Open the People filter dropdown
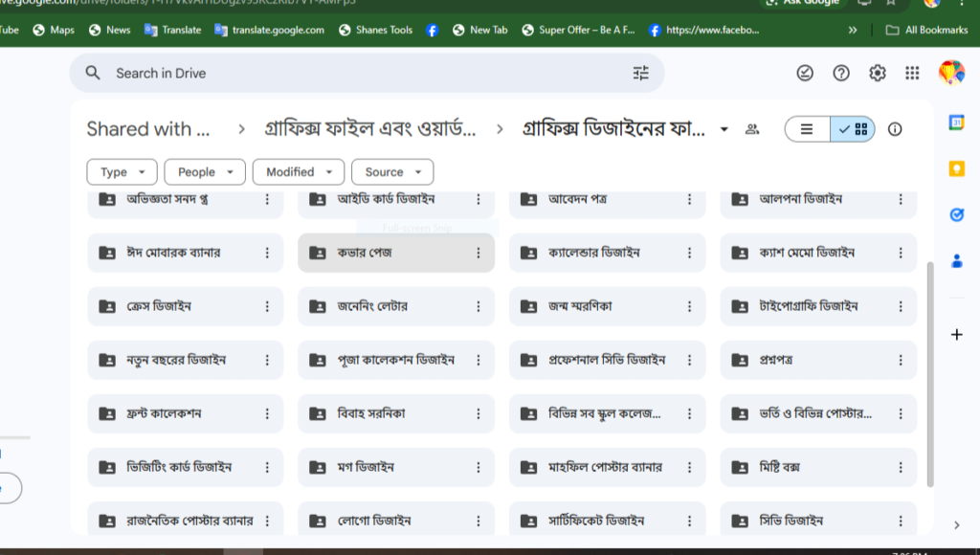This screenshot has width=980, height=555. (x=204, y=172)
